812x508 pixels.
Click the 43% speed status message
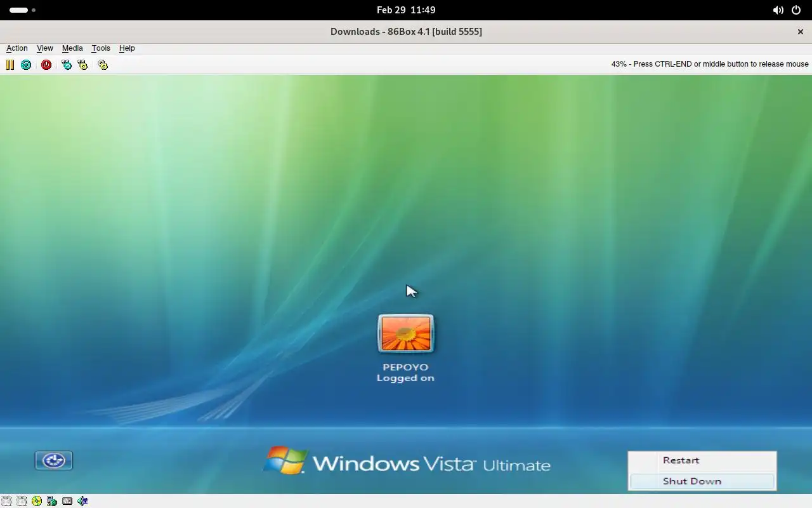(710, 64)
